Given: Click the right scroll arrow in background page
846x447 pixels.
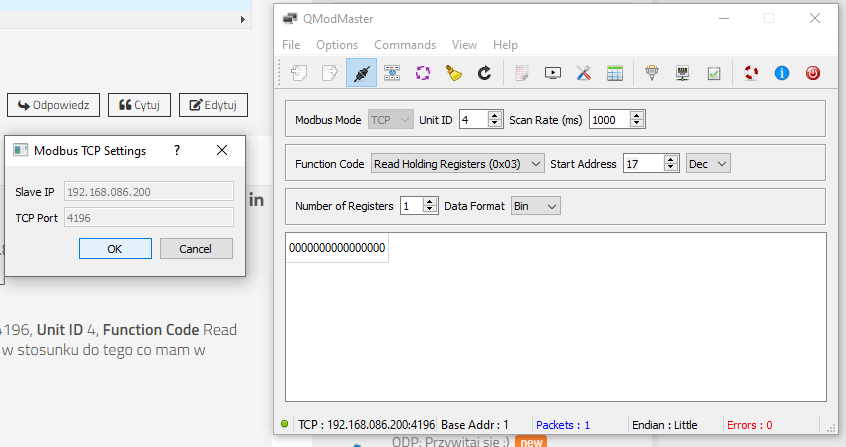Looking at the screenshot, I should click(243, 19).
